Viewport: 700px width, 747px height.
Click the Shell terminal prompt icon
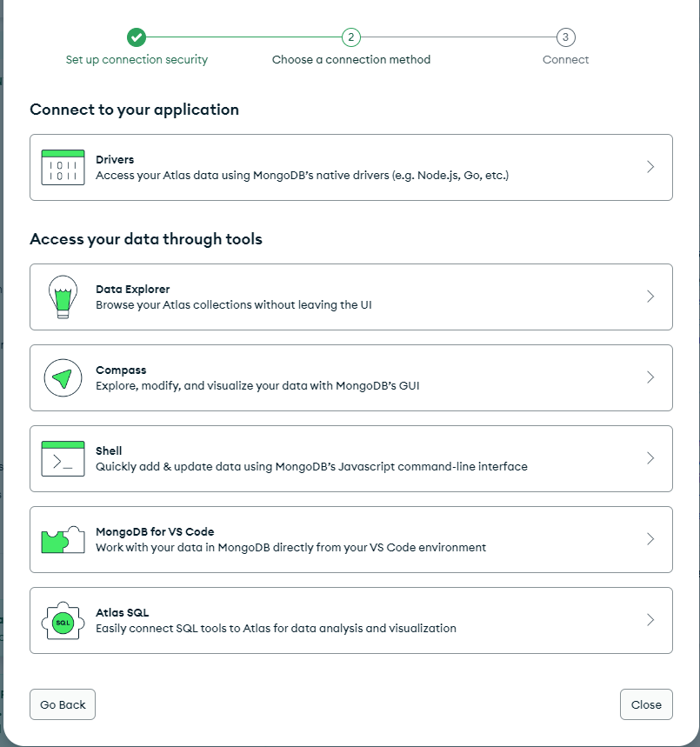click(63, 459)
